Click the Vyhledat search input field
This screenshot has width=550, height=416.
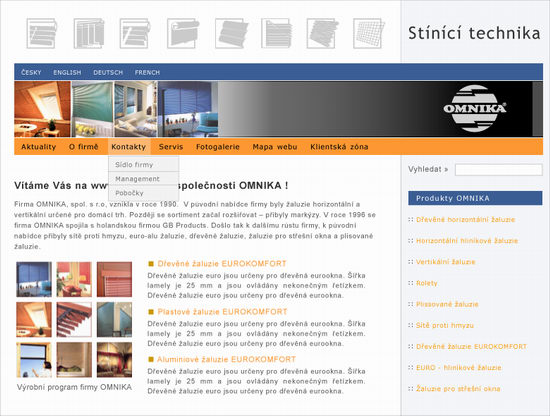(498, 169)
